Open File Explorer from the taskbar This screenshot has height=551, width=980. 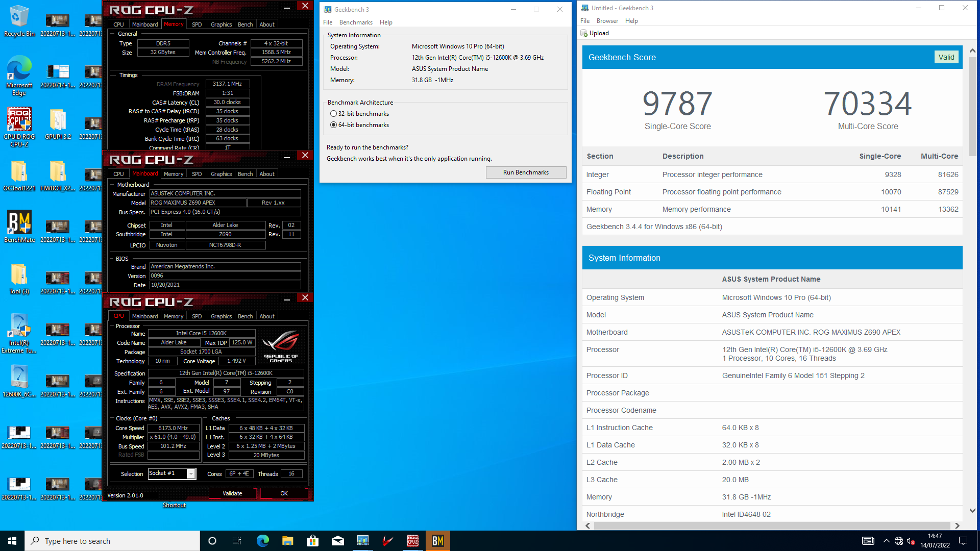click(287, 541)
